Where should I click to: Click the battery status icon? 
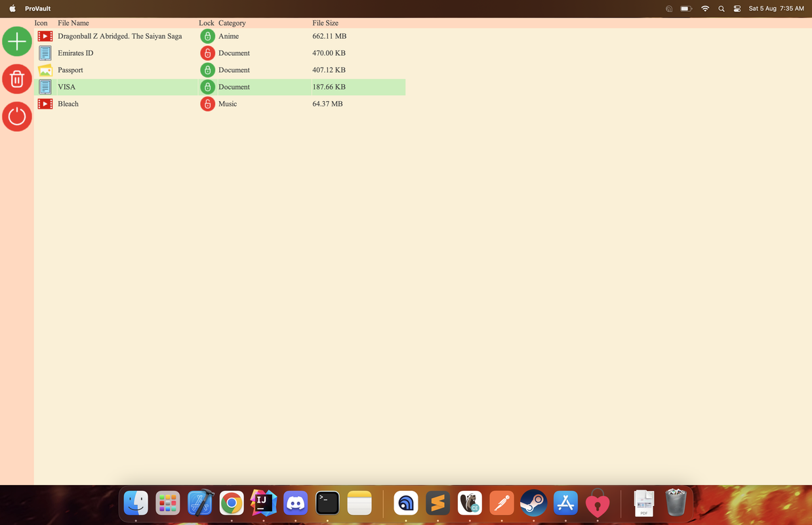tap(686, 9)
